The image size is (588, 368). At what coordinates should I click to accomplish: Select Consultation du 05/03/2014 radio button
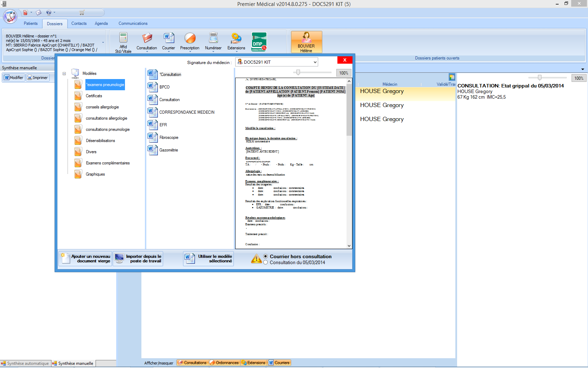pos(266,262)
